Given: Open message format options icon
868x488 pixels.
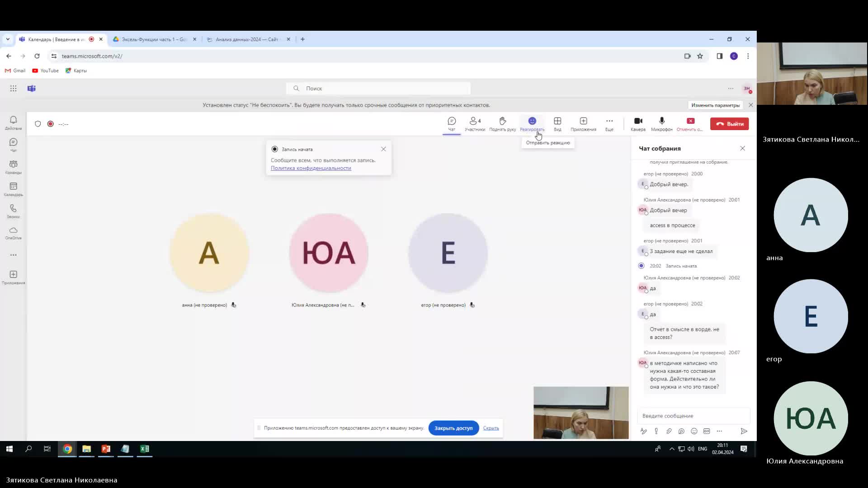Looking at the screenshot, I should (643, 431).
